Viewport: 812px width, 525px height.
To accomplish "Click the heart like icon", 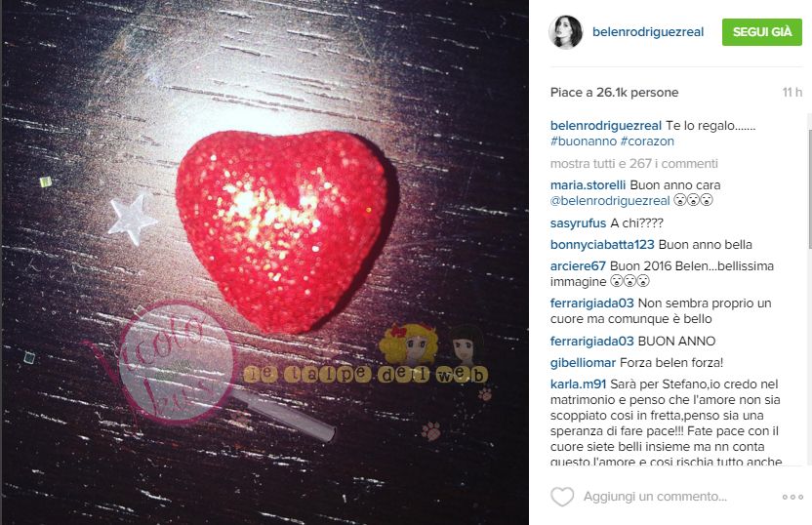I will (x=562, y=497).
